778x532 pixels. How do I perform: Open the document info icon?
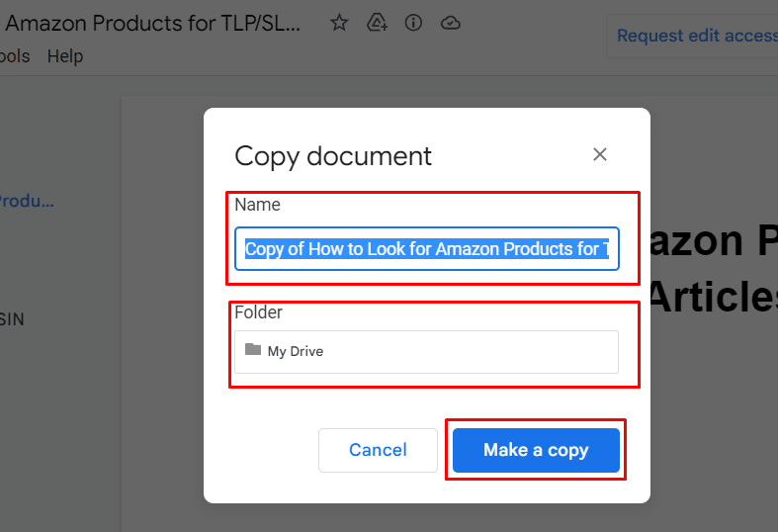pyautogui.click(x=414, y=22)
